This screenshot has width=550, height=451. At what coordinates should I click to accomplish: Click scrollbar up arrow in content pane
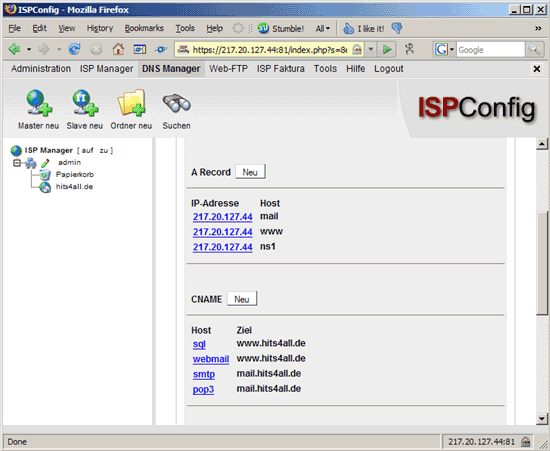pos(542,144)
